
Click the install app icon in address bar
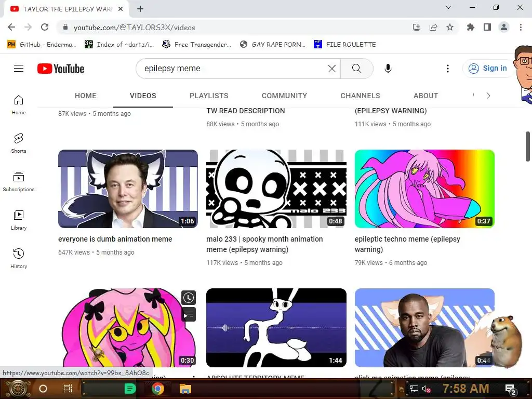(417, 28)
